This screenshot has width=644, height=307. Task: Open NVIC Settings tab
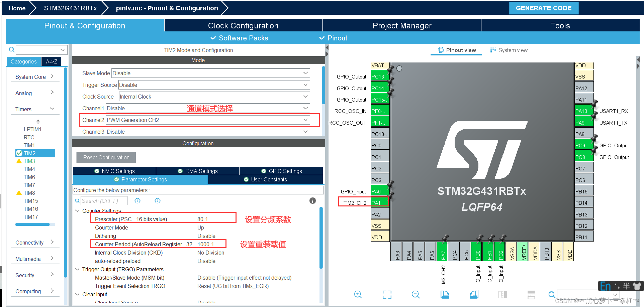pos(114,171)
